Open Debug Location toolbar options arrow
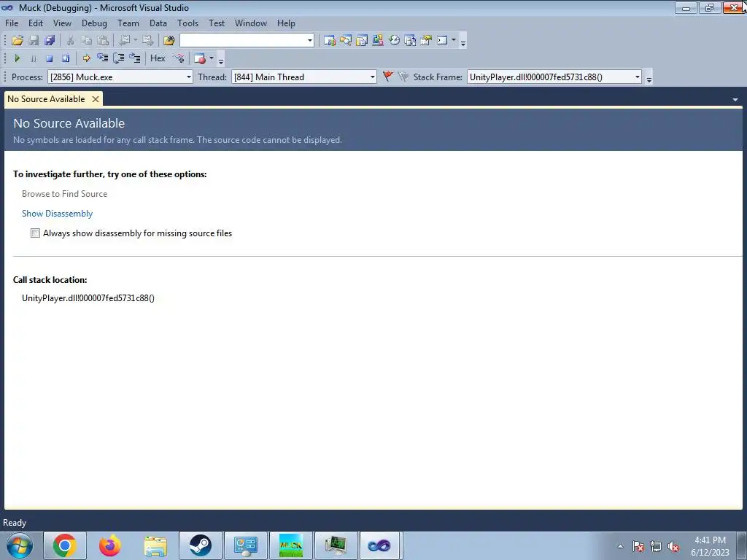 coord(649,79)
